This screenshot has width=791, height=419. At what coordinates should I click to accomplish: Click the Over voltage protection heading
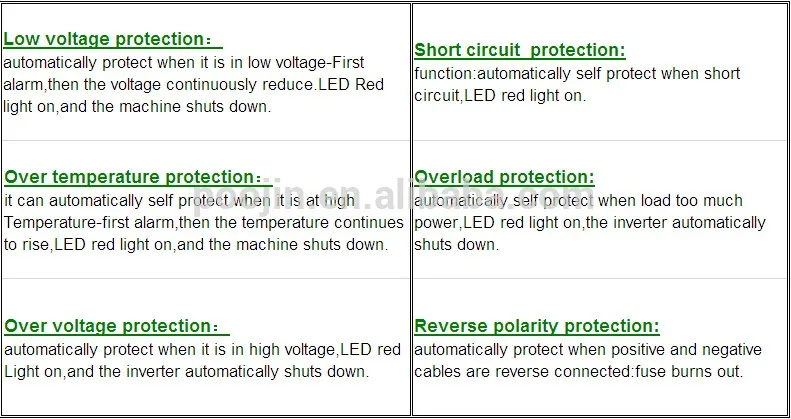(109, 326)
